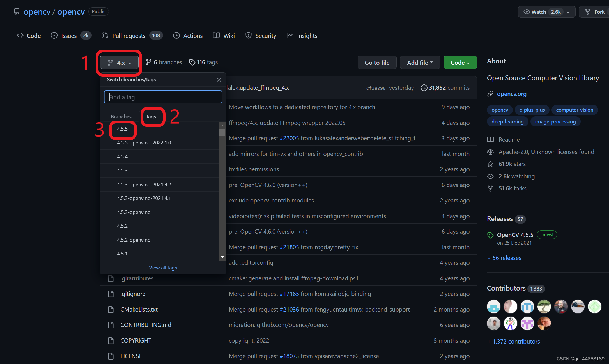
Task: Open commit hash cf38098
Action: (x=376, y=88)
